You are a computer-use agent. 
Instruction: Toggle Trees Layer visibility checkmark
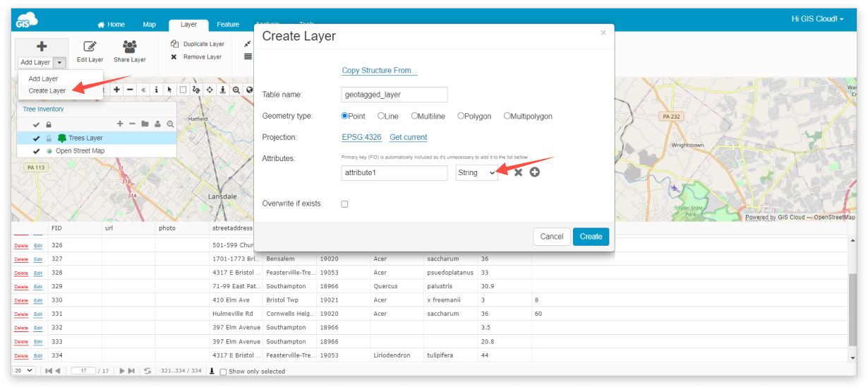36,138
